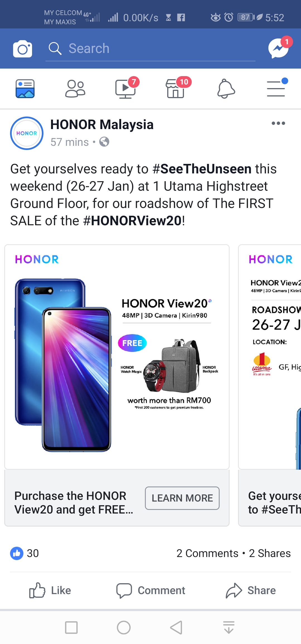301x644 pixels.
Task: Tap the #SeeTheUnseen hashtag
Action: point(202,169)
